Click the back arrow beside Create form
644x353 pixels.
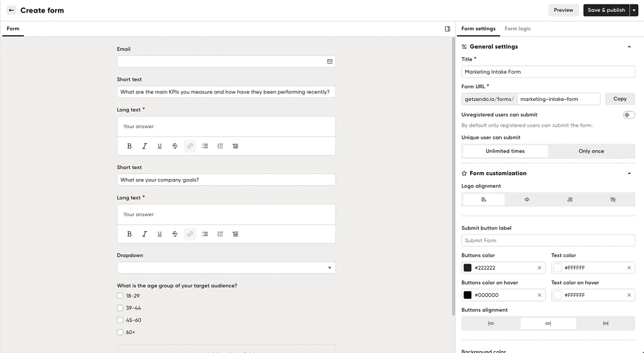click(x=11, y=10)
